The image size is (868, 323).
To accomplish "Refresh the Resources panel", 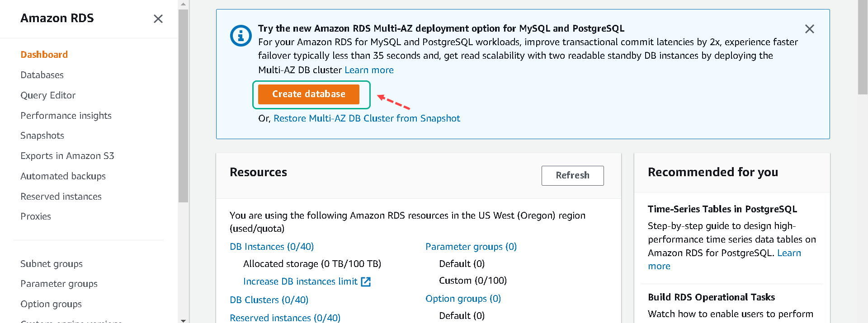I will 572,175.
